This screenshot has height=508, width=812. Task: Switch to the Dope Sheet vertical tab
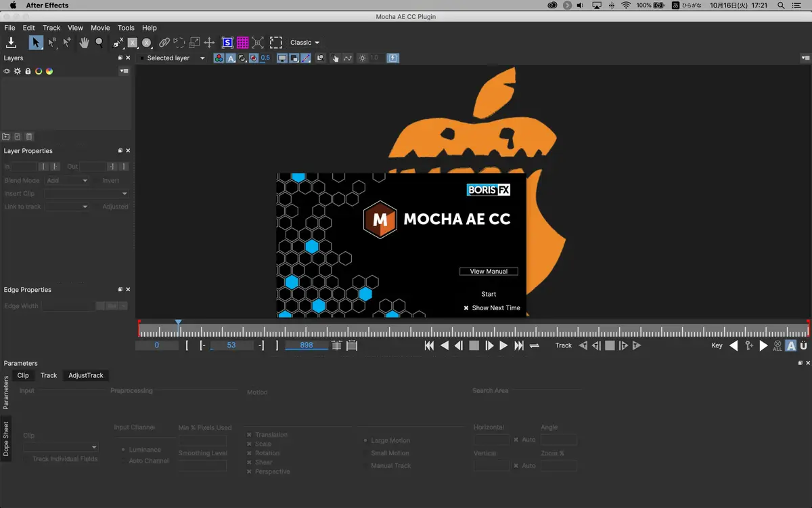[x=7, y=438]
